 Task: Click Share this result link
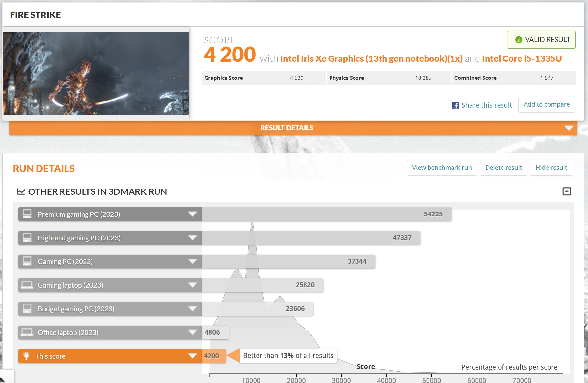click(x=486, y=105)
